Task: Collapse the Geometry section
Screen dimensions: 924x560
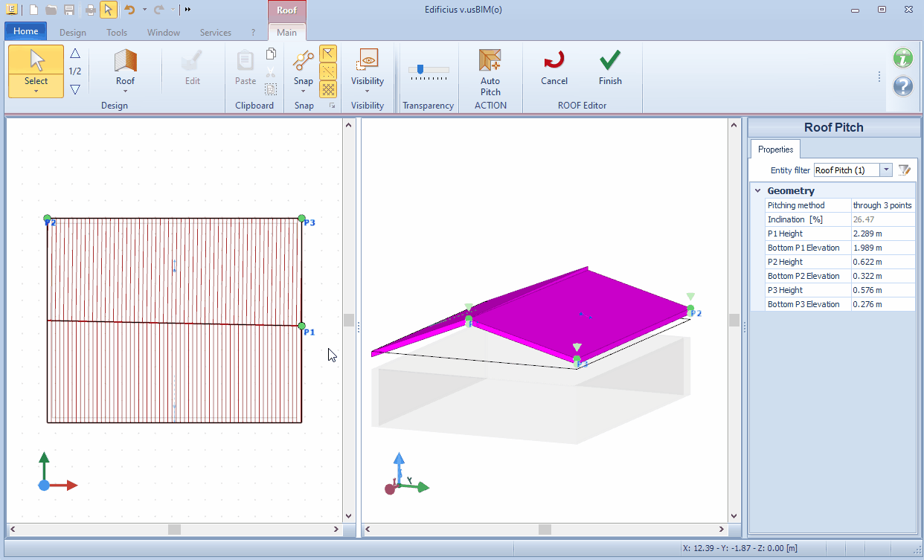Action: point(757,191)
